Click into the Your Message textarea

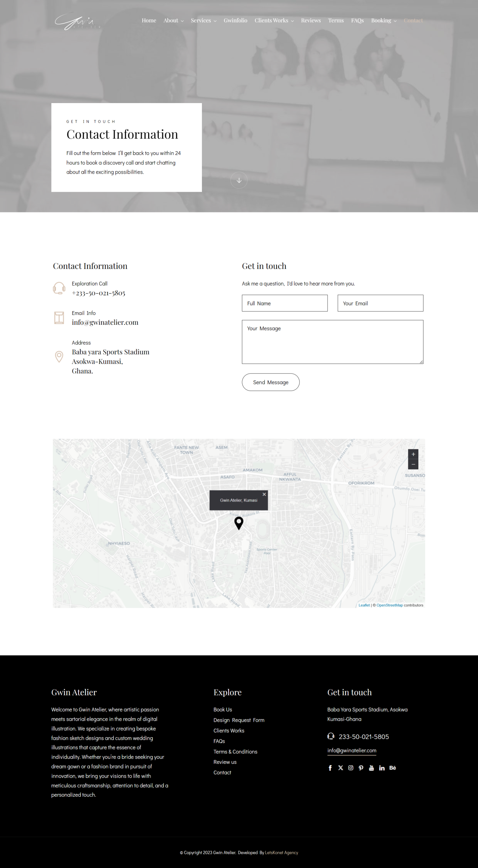click(333, 342)
